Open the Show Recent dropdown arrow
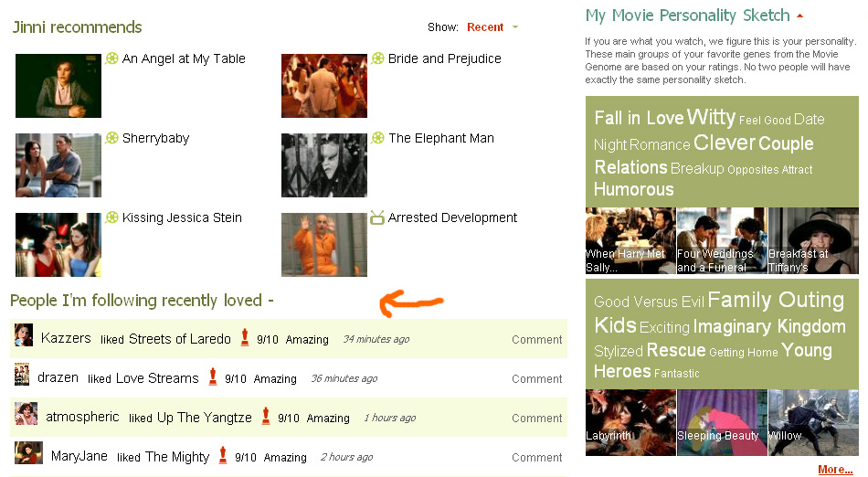This screenshot has width=868, height=477. pos(515,27)
